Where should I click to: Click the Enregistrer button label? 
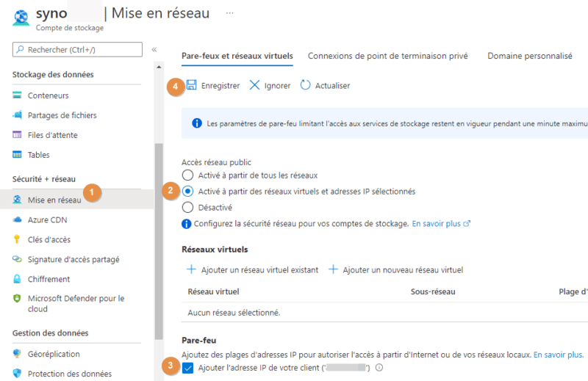point(220,86)
